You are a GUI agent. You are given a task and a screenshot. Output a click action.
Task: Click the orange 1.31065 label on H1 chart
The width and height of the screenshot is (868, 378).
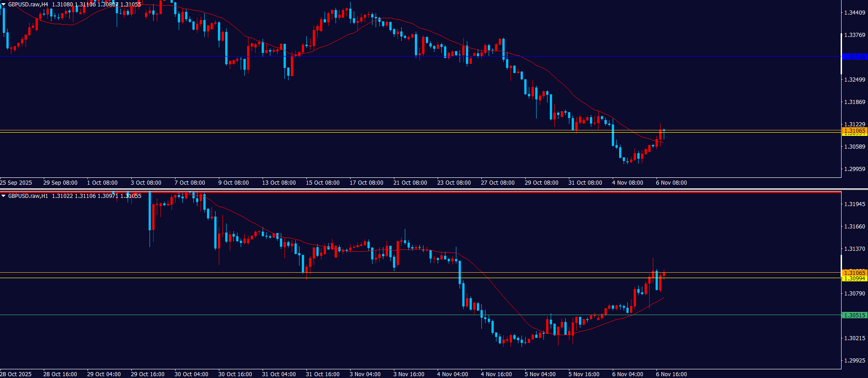tap(854, 273)
